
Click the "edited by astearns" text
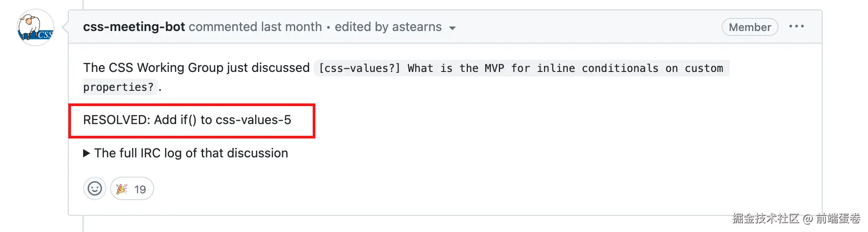coord(388,27)
